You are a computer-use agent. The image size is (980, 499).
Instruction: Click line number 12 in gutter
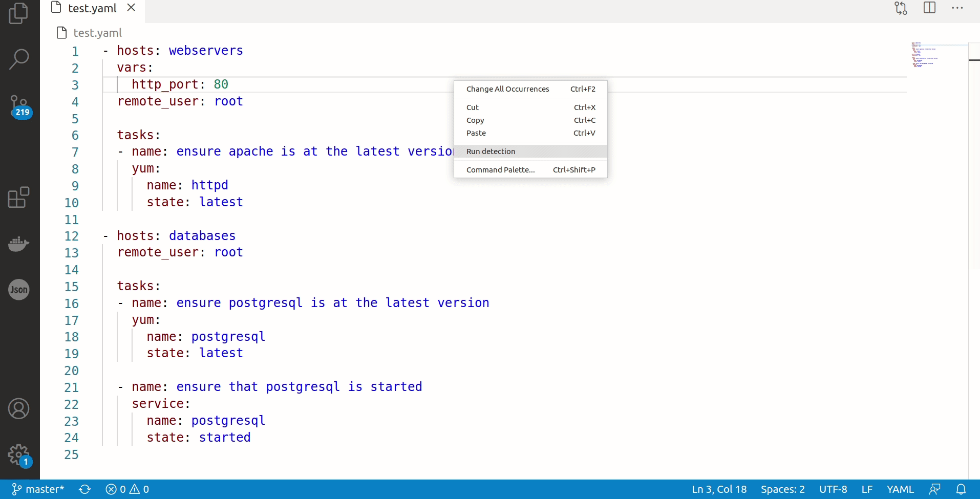[72, 236]
